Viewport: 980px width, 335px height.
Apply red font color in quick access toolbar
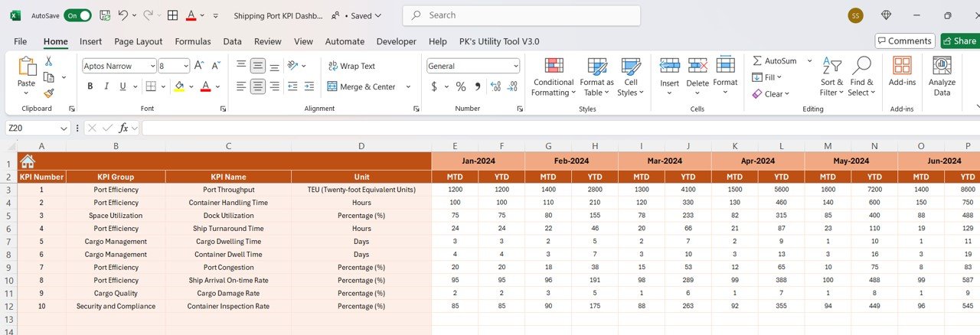tap(191, 15)
